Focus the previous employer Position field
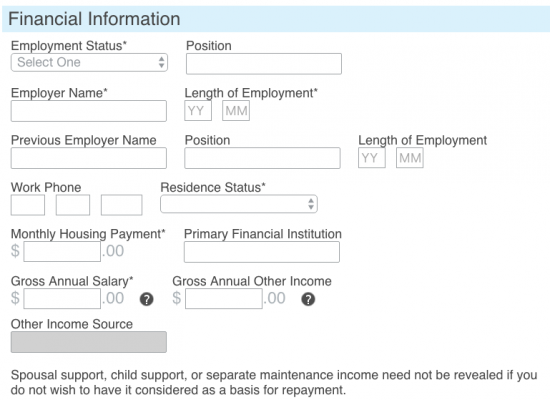The width and height of the screenshot is (550, 400). [x=262, y=158]
